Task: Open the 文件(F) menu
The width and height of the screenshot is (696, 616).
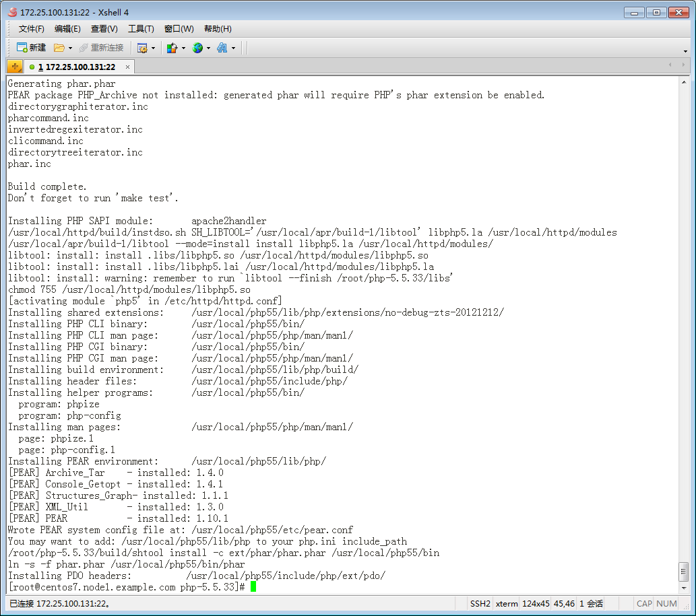Action: (31, 29)
